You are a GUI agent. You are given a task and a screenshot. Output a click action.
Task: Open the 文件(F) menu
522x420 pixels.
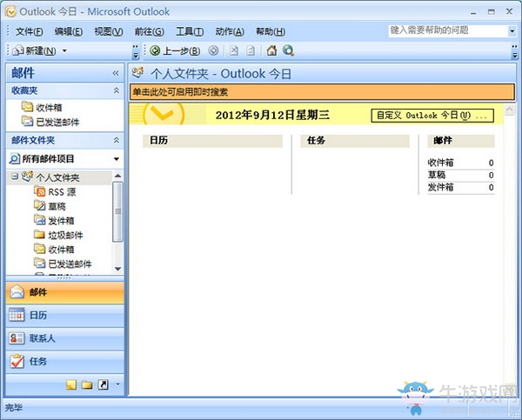pos(30,31)
